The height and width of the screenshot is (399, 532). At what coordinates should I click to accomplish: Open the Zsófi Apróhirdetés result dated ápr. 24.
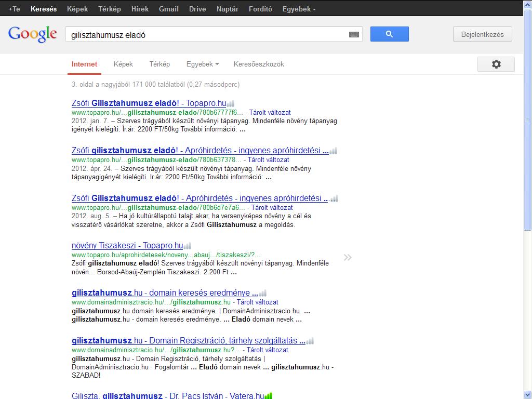(200, 151)
